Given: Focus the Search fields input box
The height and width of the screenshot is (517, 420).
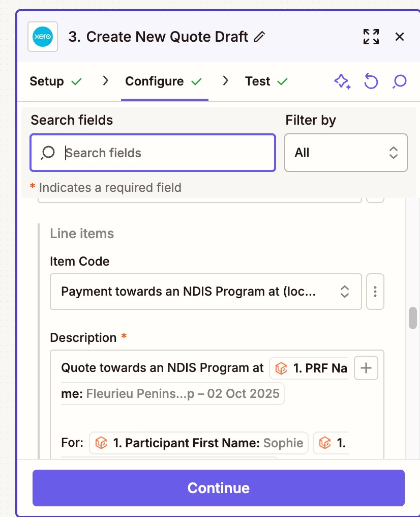Looking at the screenshot, I should [153, 153].
